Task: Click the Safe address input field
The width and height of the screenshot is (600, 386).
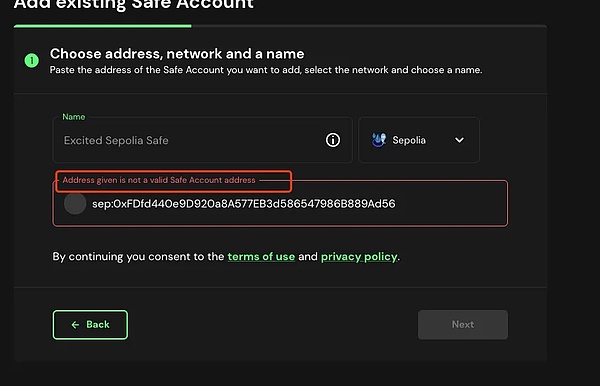Action: pos(280,204)
